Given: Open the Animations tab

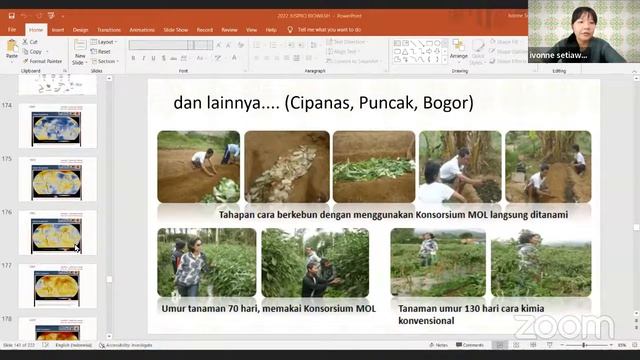Looking at the screenshot, I should click(x=142, y=30).
